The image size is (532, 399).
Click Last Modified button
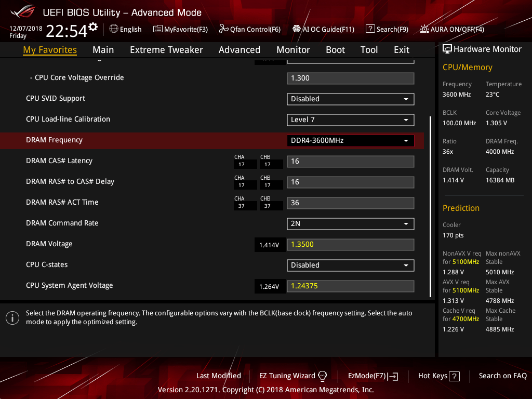tap(219, 376)
